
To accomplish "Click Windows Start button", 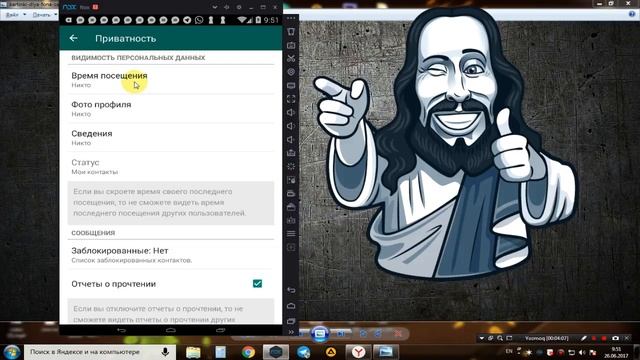I will coord(11,352).
